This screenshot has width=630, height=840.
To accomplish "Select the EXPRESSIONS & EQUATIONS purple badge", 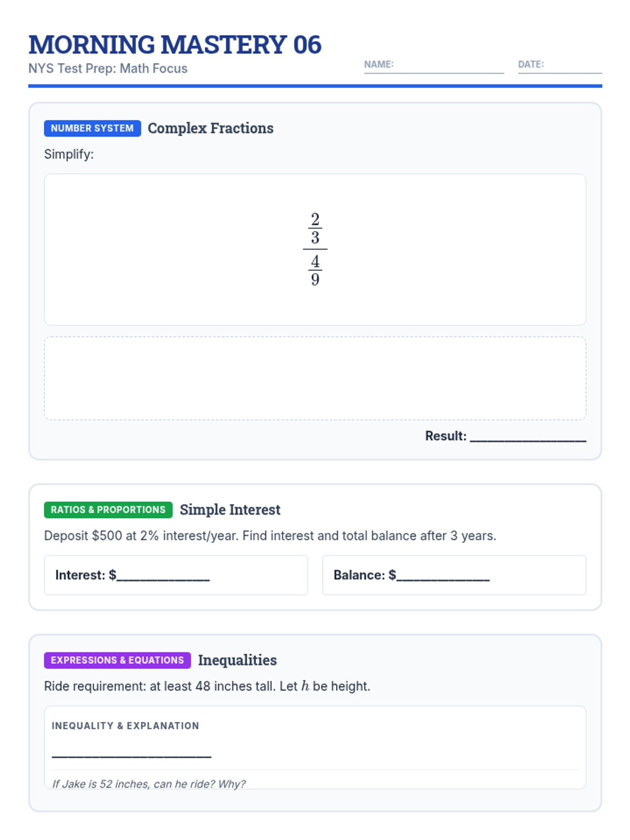I will point(118,660).
